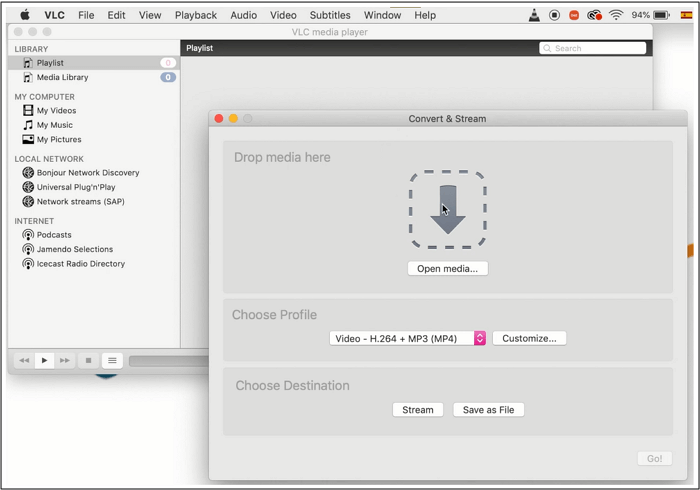This screenshot has width=700, height=490.
Task: Click the Playlist icon in sidebar
Action: tap(28, 63)
